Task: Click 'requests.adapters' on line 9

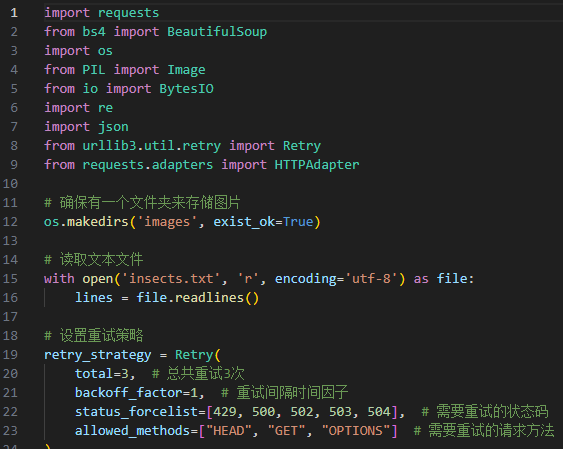Action: [x=148, y=165]
